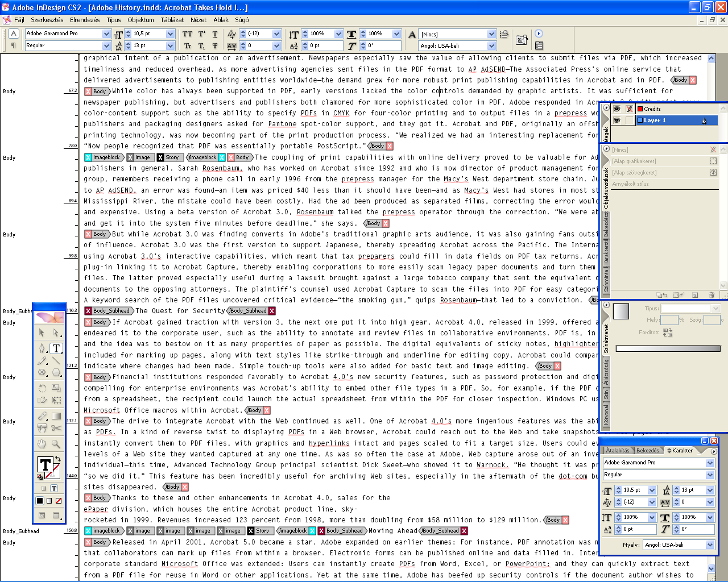This screenshot has width=728, height=582.
Task: Select the Credits layer row
Action: (677, 109)
